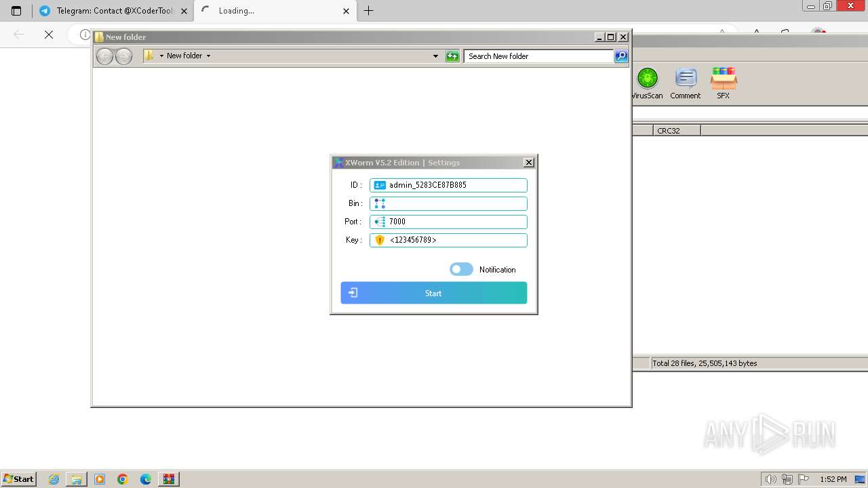Screen dimensions: 868x488
Task: Click the folder icon in the address bar
Action: click(x=149, y=56)
